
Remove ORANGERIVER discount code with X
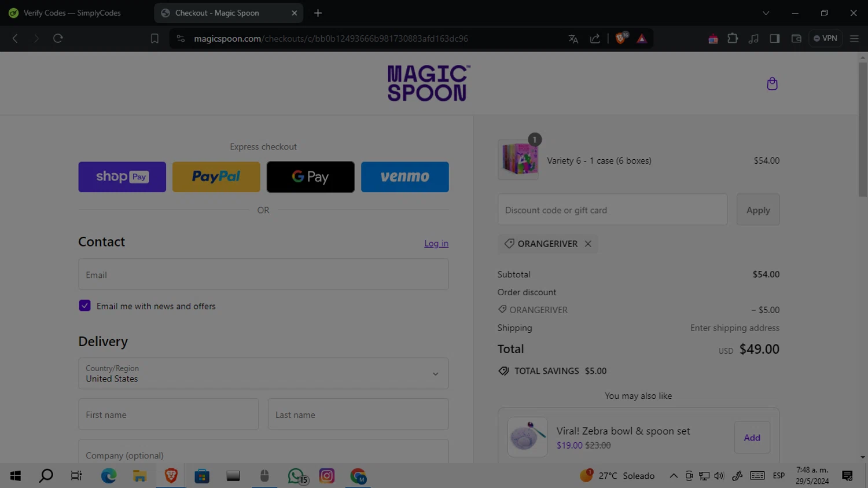click(588, 244)
